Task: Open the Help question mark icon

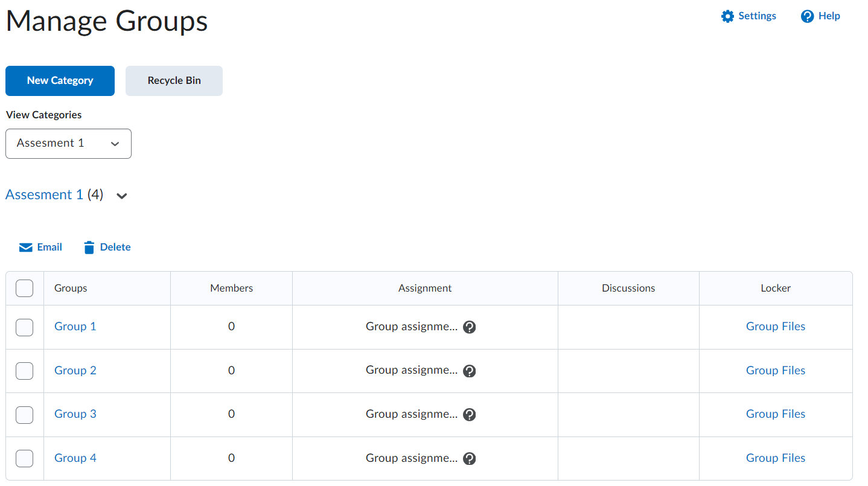Action: click(x=807, y=16)
